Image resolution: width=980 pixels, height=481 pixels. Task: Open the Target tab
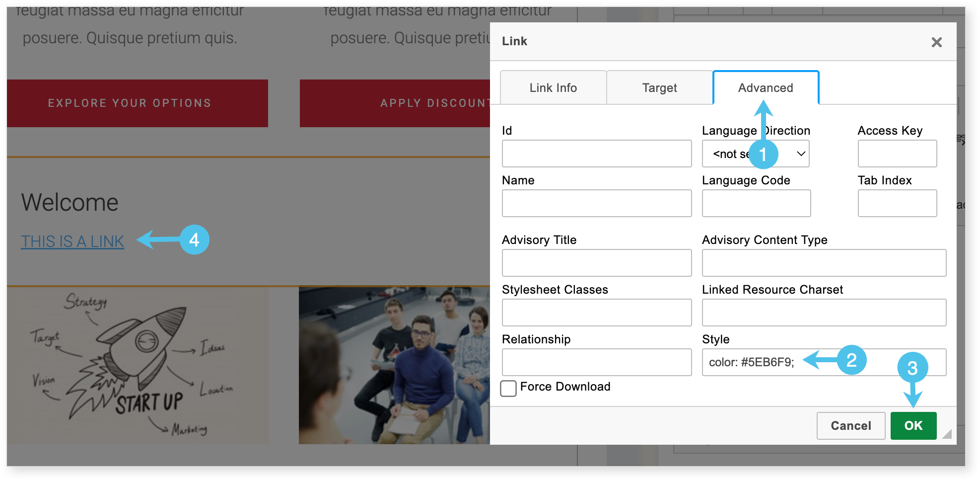pos(659,88)
